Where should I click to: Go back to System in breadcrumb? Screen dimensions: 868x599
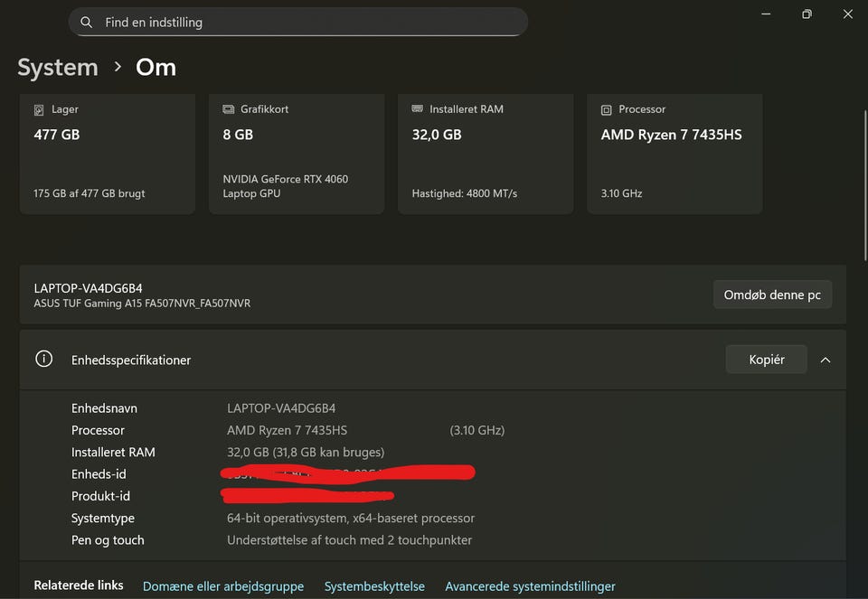(58, 68)
